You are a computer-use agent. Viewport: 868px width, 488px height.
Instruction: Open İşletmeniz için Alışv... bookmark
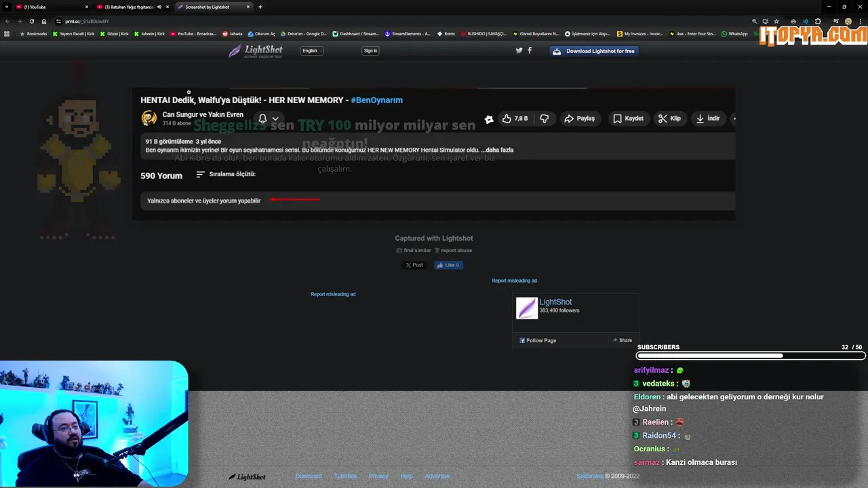587,33
